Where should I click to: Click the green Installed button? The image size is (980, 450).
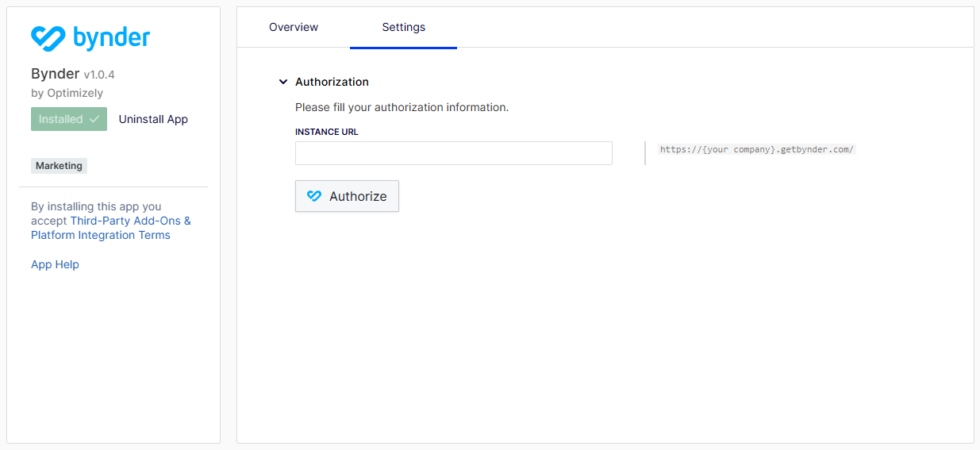pos(69,119)
